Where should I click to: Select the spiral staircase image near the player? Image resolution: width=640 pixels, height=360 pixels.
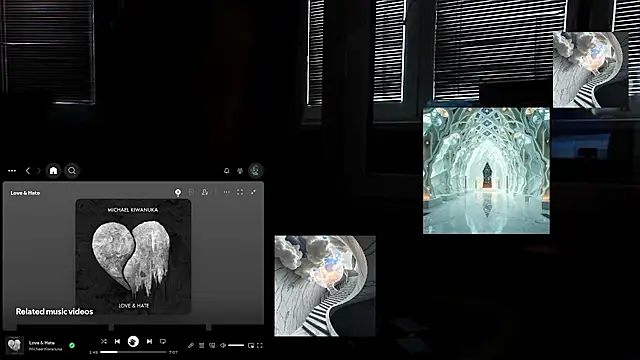pos(325,286)
